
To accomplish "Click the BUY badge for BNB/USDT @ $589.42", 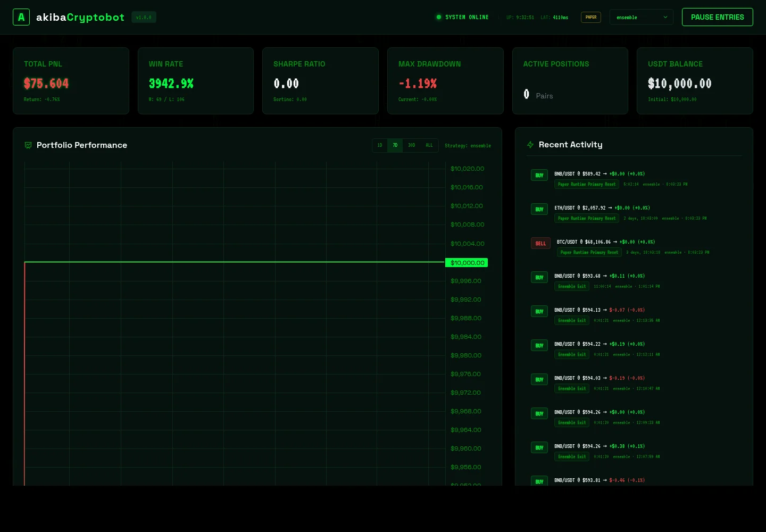I will point(539,175).
